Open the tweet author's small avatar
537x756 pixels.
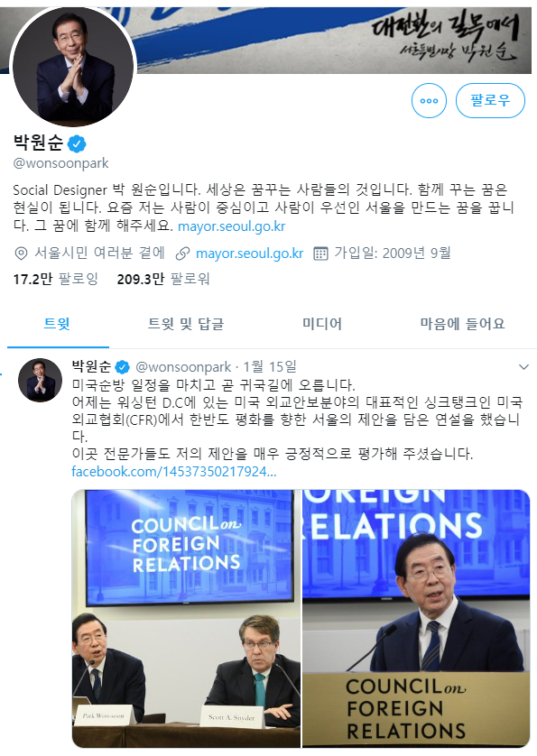(40, 380)
